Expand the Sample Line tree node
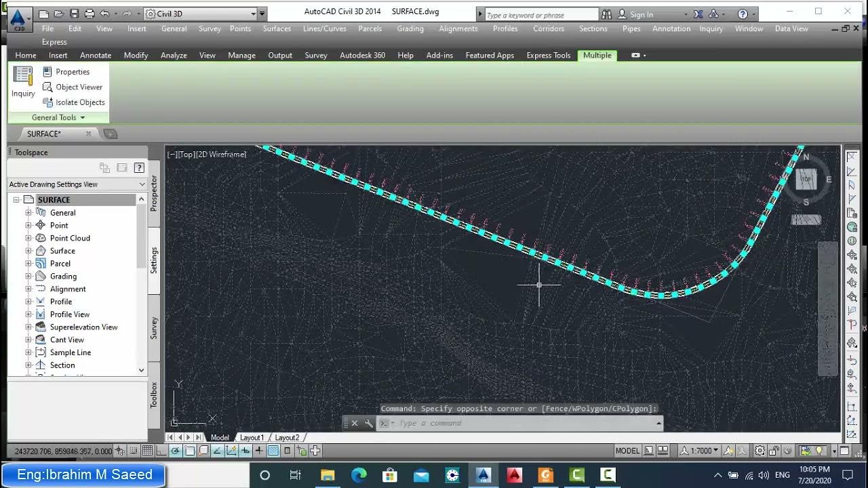Image resolution: width=868 pixels, height=488 pixels. point(28,352)
